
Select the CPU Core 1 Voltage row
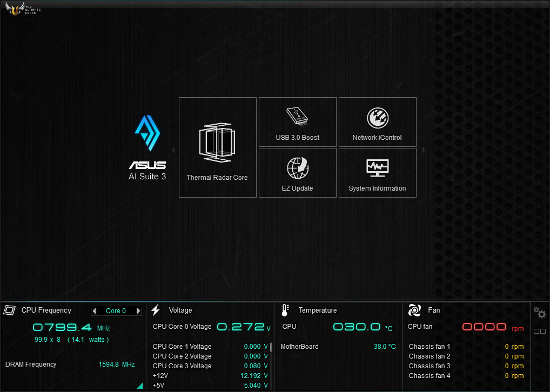(x=210, y=347)
